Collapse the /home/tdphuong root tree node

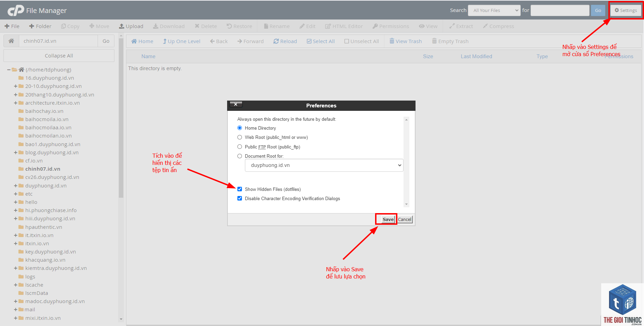coord(9,70)
